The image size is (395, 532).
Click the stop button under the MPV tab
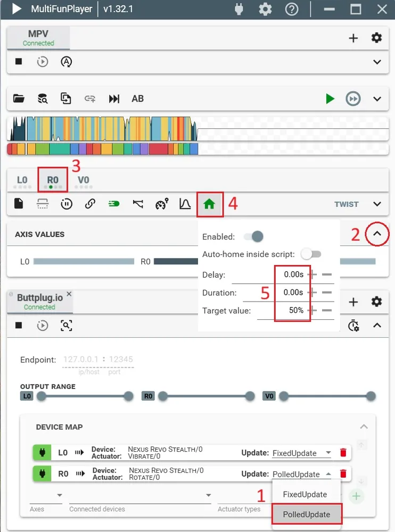[x=19, y=61]
